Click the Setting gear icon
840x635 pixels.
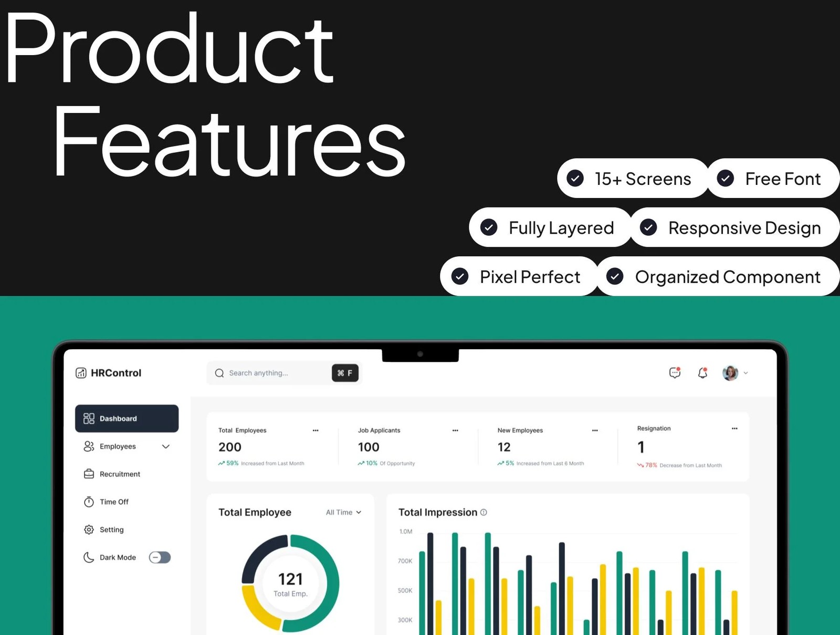pos(89,529)
